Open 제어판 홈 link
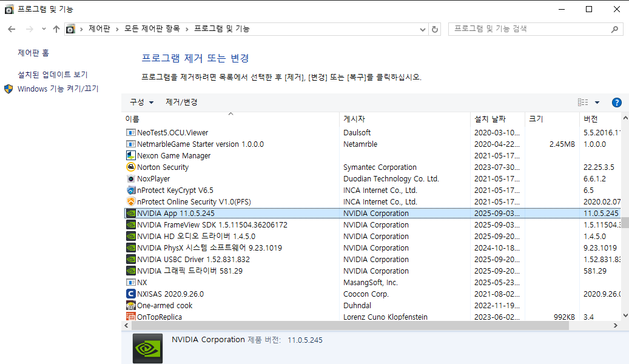This screenshot has width=629, height=364. click(x=33, y=53)
